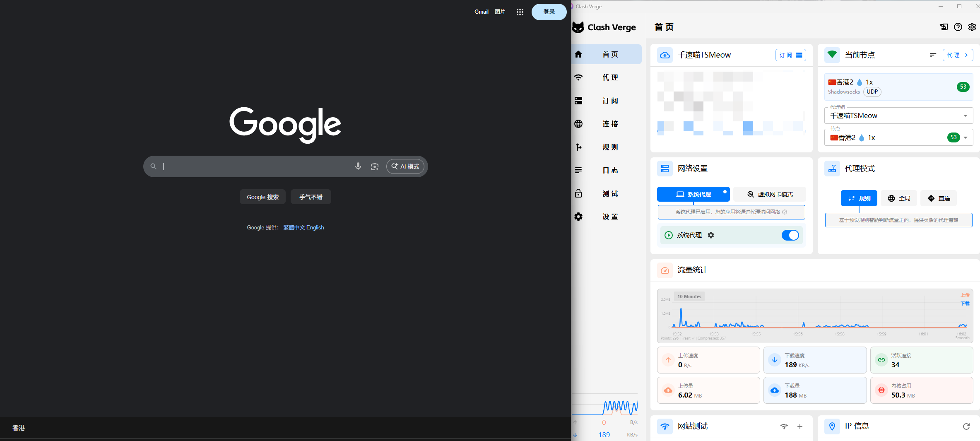980x441 pixels.
Task: Click the settings gear in top-right header
Action: pos(972,27)
